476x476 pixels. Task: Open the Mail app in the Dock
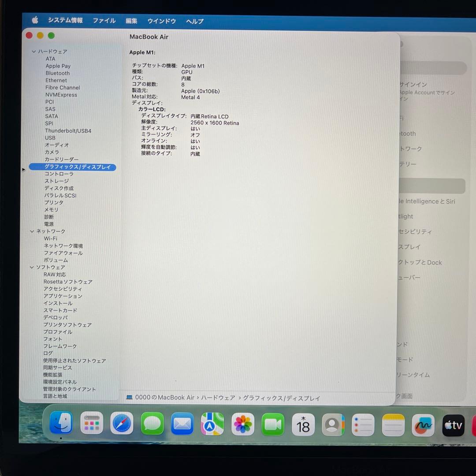point(182,424)
